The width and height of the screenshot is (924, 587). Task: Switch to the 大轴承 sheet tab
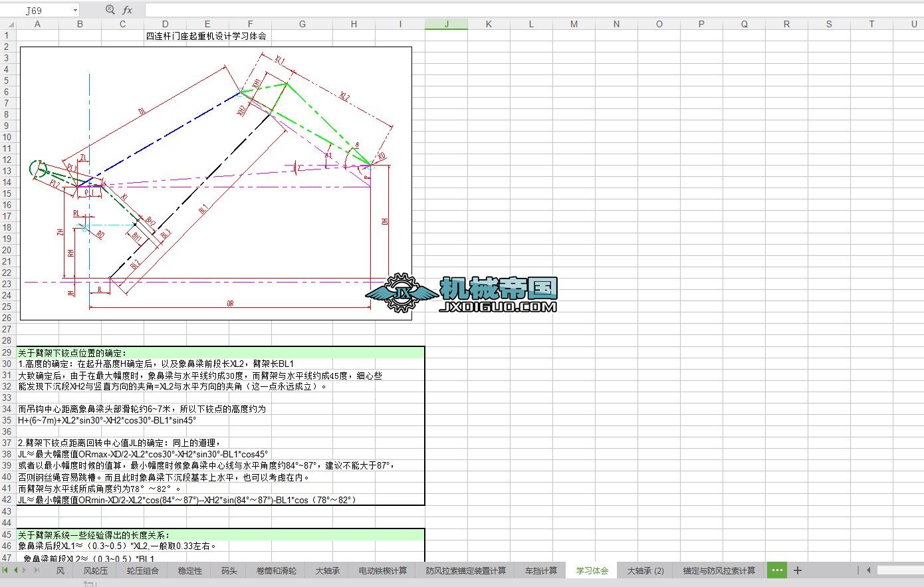[328, 570]
